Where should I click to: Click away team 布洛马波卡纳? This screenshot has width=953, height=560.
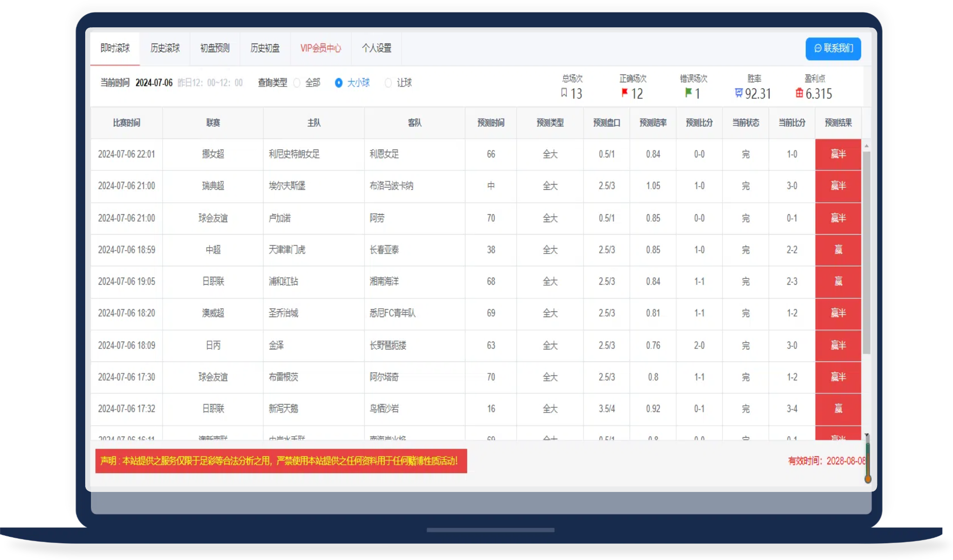[391, 186]
